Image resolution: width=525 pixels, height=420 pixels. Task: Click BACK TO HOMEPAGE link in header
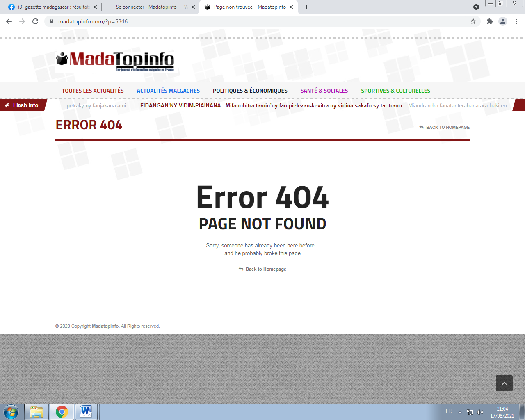click(x=444, y=127)
